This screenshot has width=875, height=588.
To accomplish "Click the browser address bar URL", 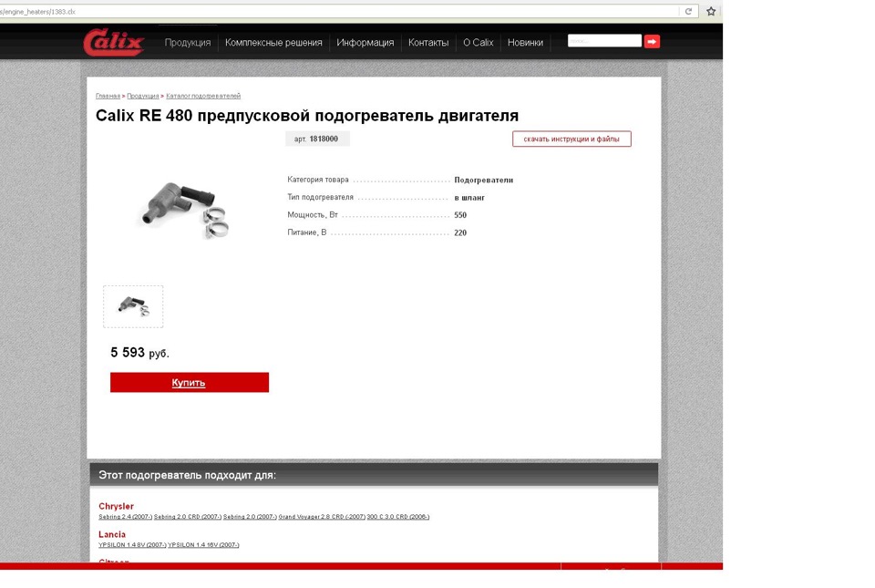I will [38, 11].
